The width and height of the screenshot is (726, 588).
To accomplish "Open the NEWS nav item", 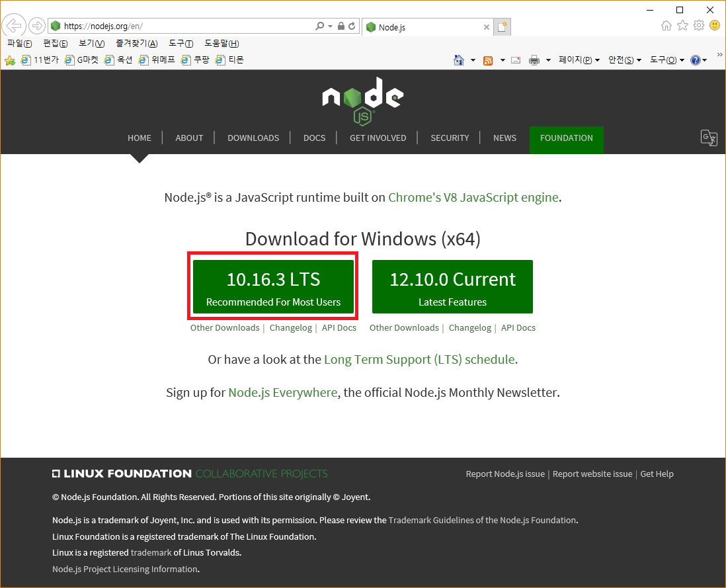I will click(504, 138).
